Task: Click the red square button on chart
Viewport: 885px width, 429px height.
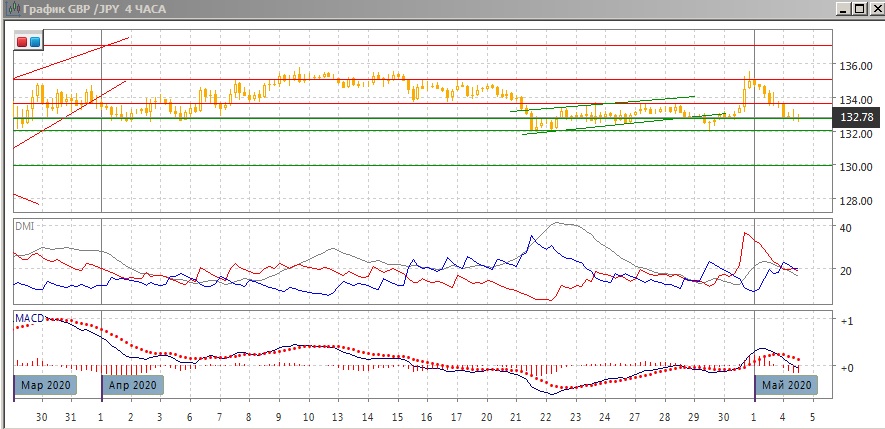Action: [x=23, y=42]
